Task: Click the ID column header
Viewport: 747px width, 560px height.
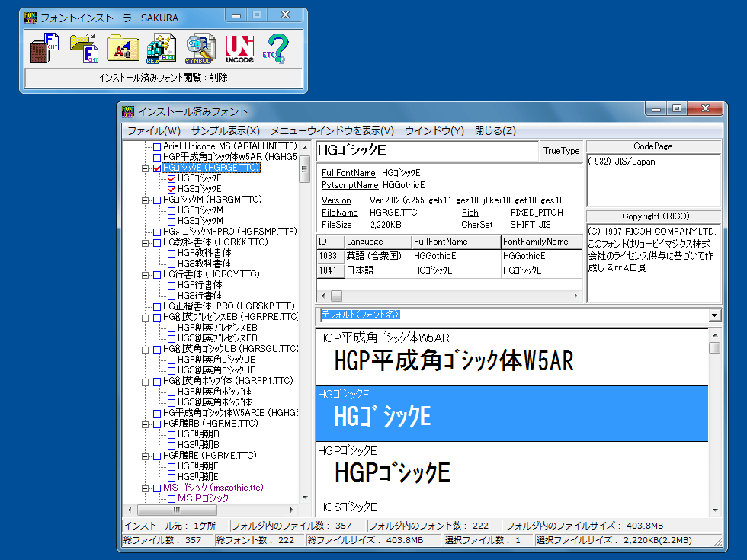Action: tap(331, 242)
